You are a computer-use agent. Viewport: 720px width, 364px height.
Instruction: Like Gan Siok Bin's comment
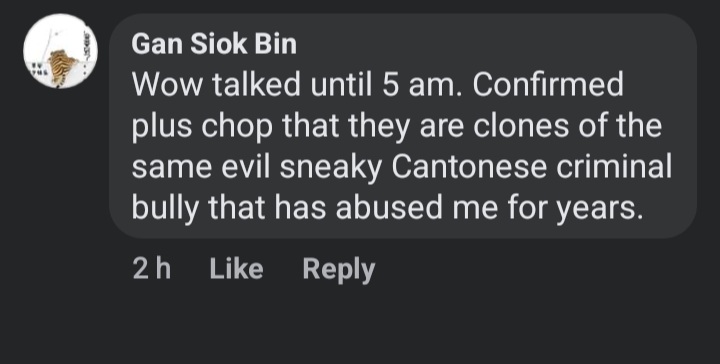pos(236,269)
